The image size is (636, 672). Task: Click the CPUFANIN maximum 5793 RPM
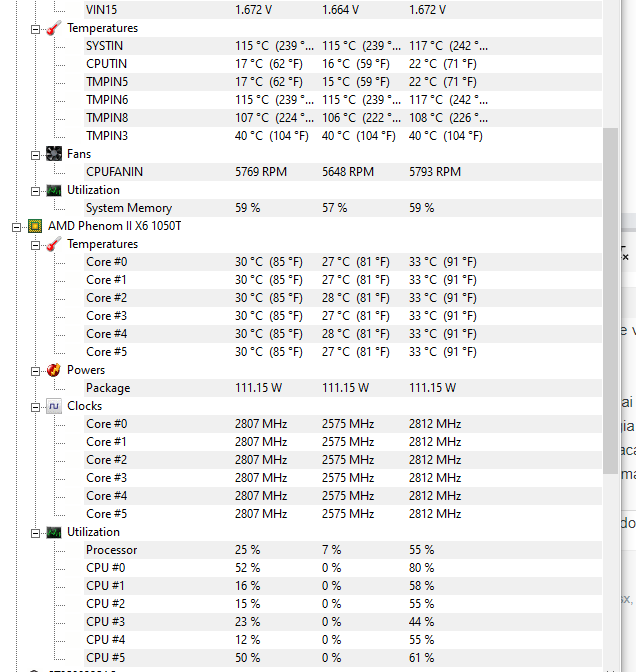coord(435,172)
